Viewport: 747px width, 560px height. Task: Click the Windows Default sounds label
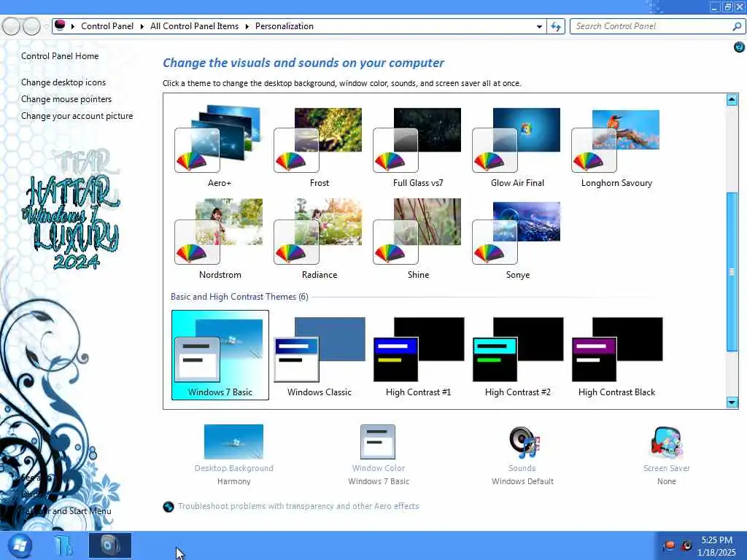click(x=522, y=481)
